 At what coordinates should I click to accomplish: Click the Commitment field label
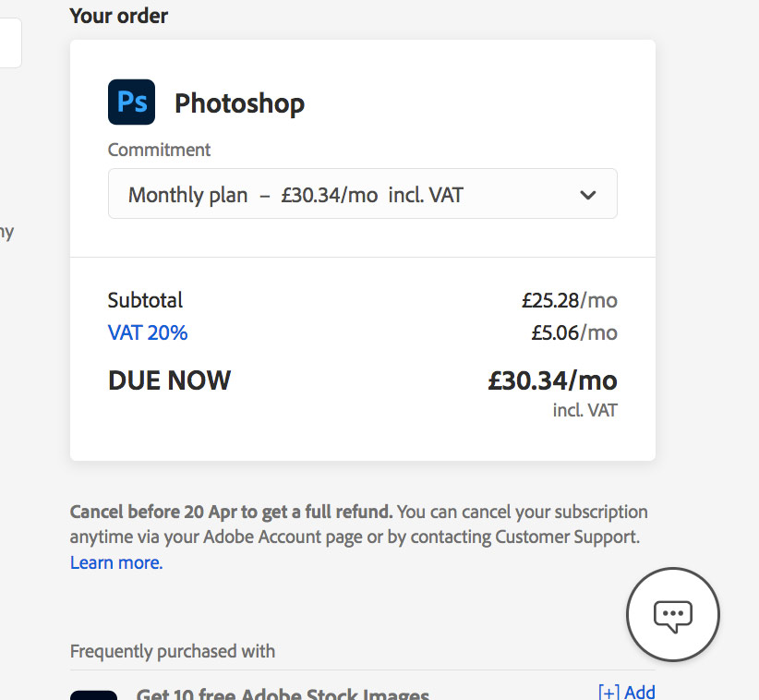(x=159, y=150)
